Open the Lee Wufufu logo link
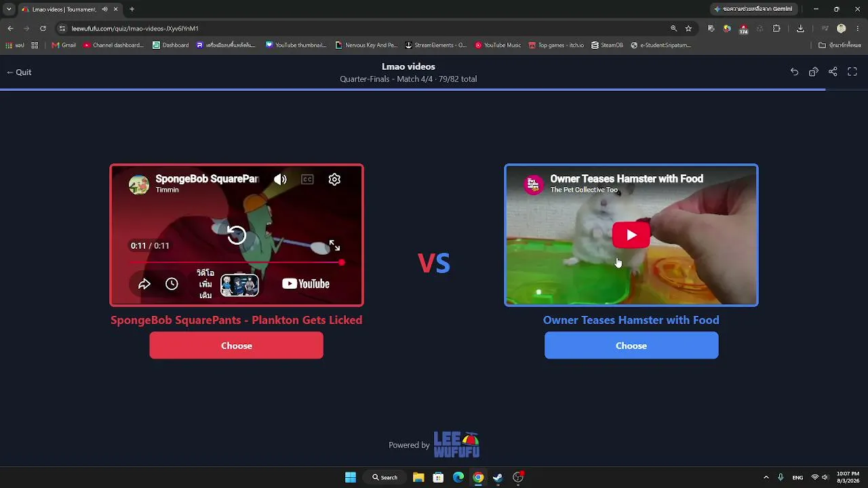This screenshot has height=488, width=868. coord(456,445)
